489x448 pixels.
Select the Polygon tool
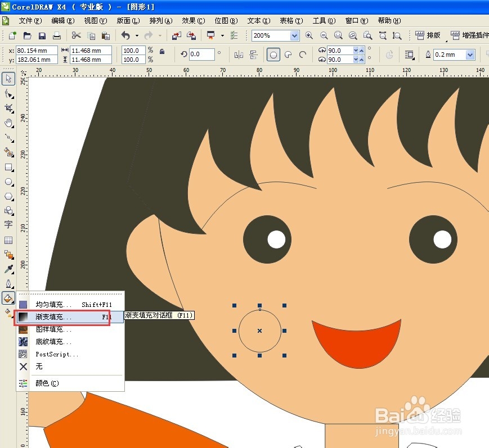tap(9, 197)
